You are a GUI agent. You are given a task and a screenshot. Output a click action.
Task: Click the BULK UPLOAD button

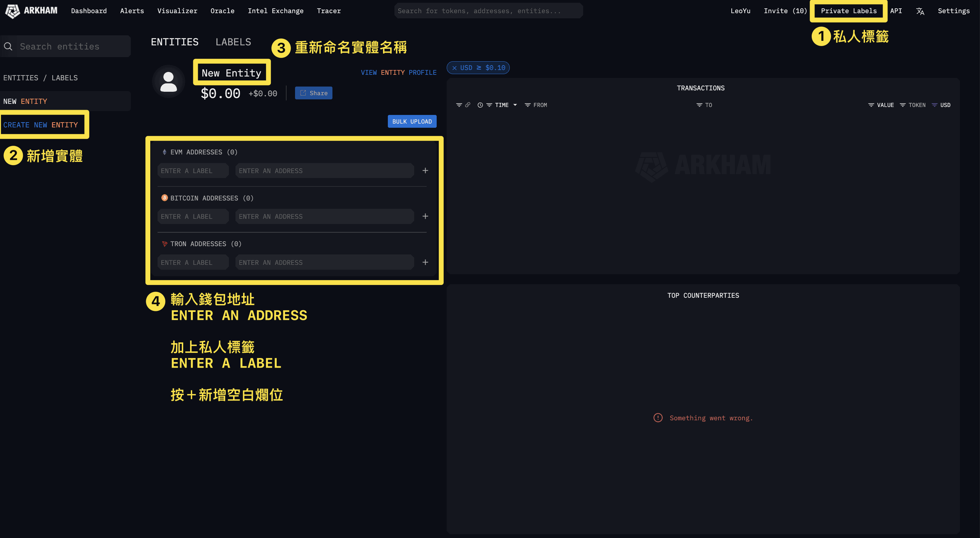point(412,121)
